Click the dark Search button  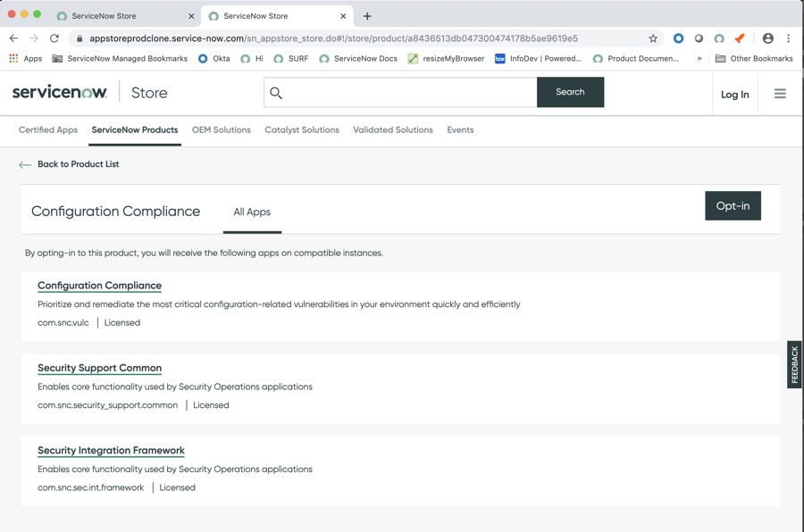(570, 92)
